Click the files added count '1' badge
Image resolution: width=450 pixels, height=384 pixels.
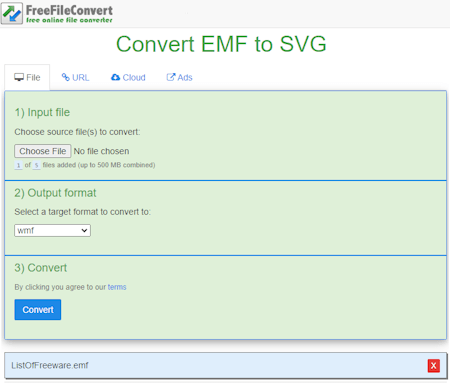click(18, 165)
